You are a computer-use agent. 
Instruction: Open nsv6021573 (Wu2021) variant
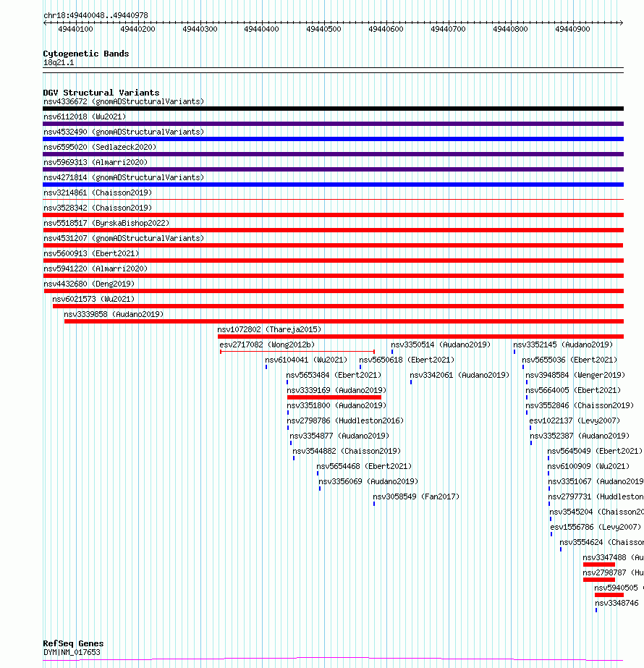coord(93,299)
